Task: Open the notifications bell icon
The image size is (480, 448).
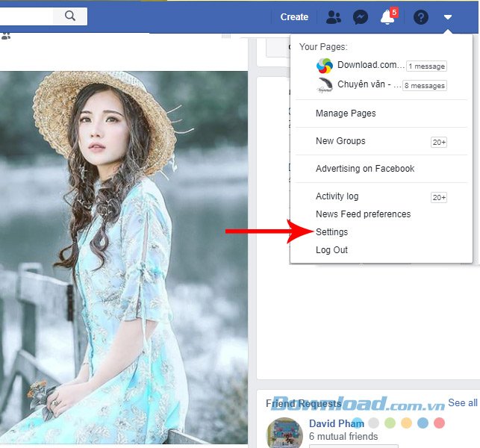Action: tap(387, 17)
